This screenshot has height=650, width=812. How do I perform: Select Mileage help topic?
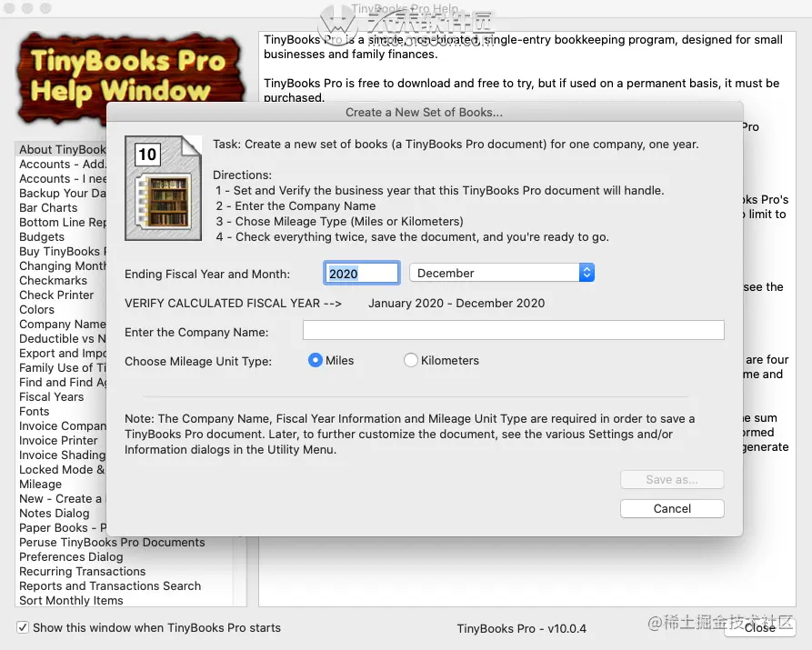coord(40,484)
